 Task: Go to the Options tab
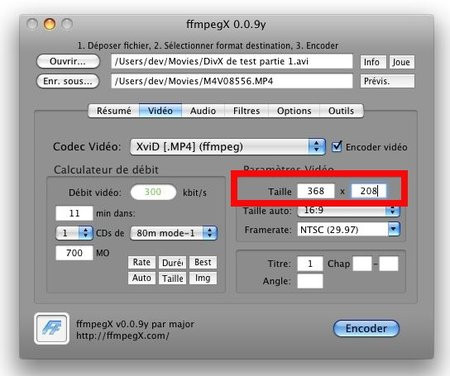[x=294, y=111]
